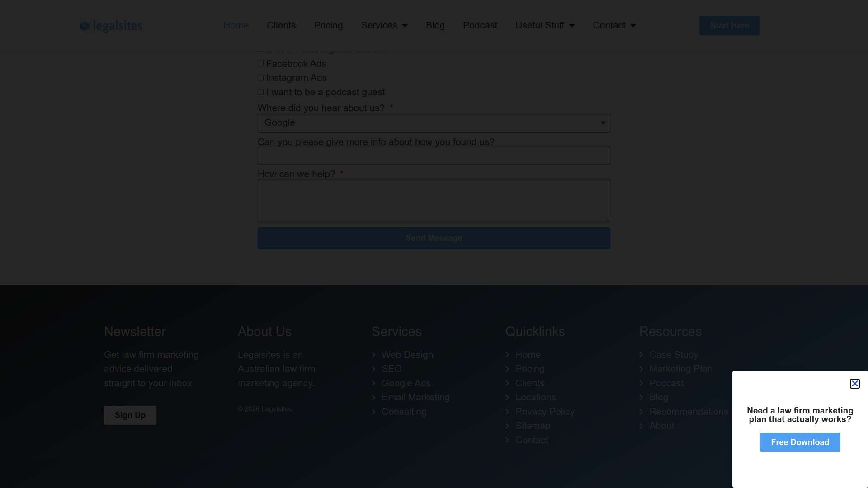Click the Start Here button
The height and width of the screenshot is (488, 868).
729,26
